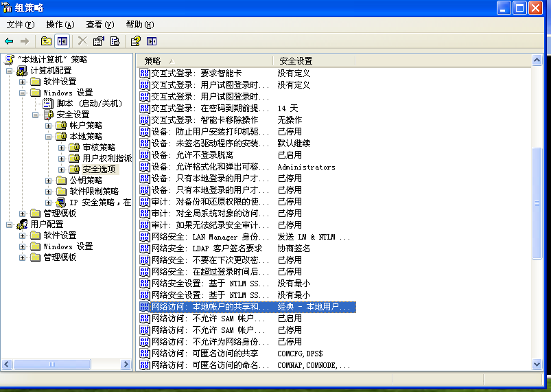Collapse the 本地策略 node

48,137
